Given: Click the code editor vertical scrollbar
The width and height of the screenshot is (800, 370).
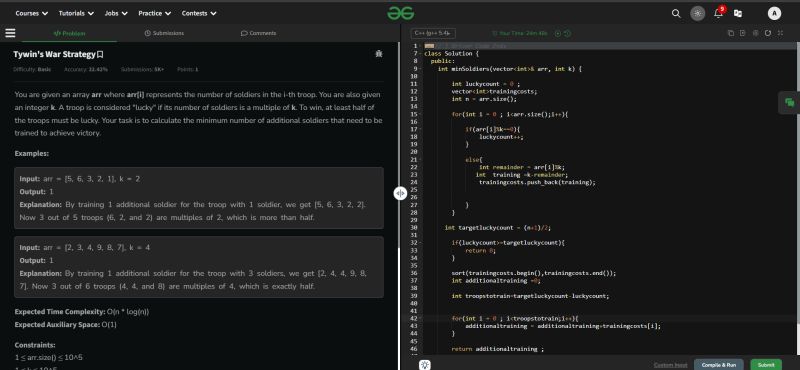Looking at the screenshot, I should 797,184.
